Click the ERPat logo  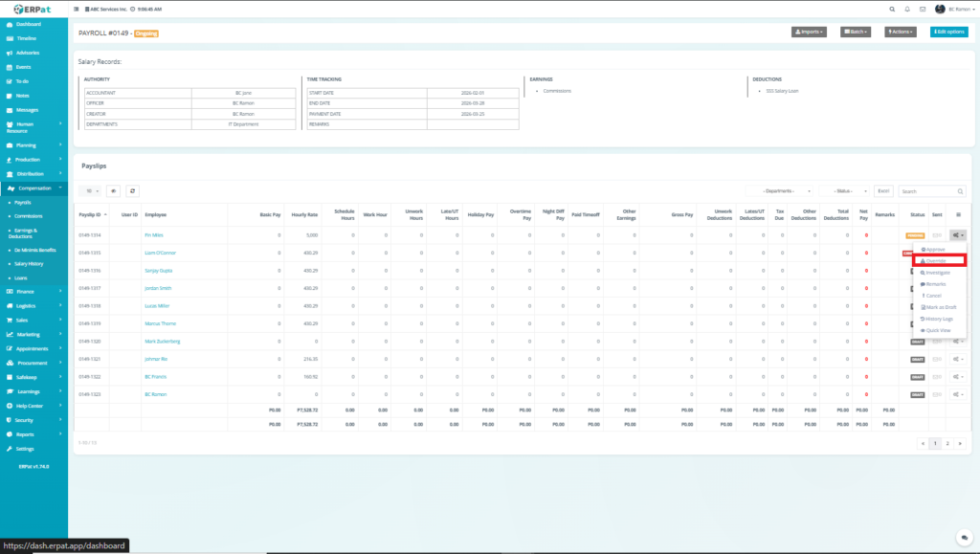(33, 9)
